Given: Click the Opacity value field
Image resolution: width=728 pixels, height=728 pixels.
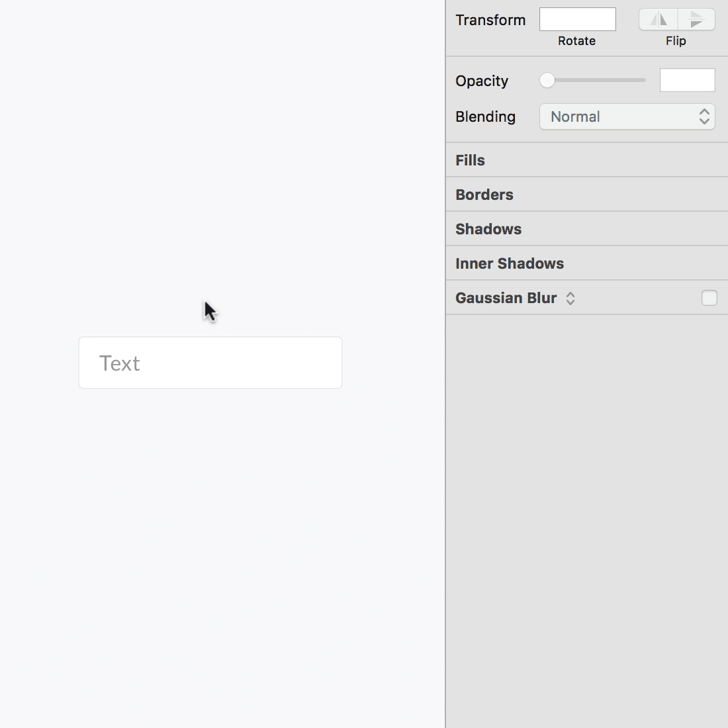Looking at the screenshot, I should (688, 80).
